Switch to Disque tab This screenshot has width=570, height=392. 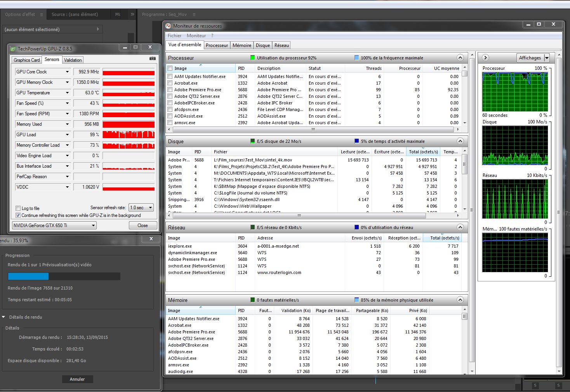(x=263, y=45)
